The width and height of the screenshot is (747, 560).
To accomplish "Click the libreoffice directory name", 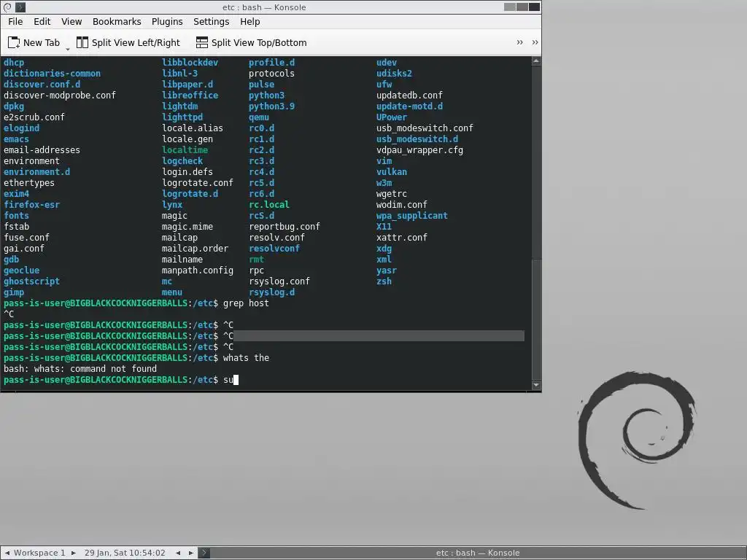I will click(190, 96).
